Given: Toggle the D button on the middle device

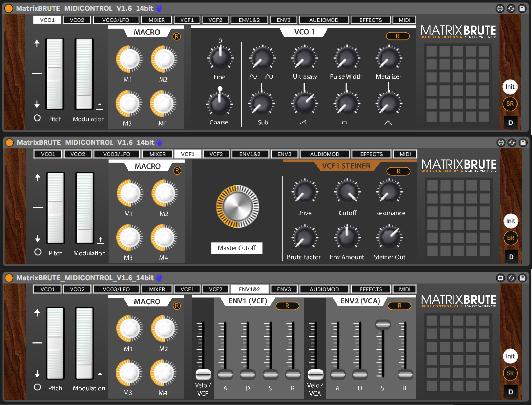Looking at the screenshot, I should pos(511,257).
